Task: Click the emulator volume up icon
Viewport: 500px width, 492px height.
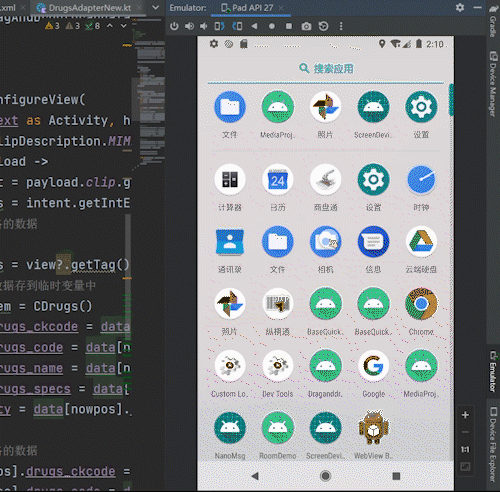Action: [x=189, y=26]
